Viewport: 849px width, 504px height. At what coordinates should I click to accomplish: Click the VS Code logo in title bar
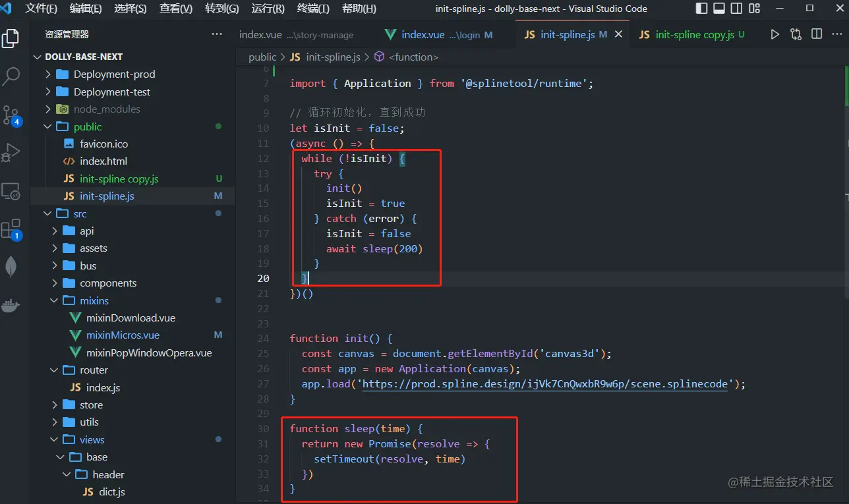click(x=7, y=9)
